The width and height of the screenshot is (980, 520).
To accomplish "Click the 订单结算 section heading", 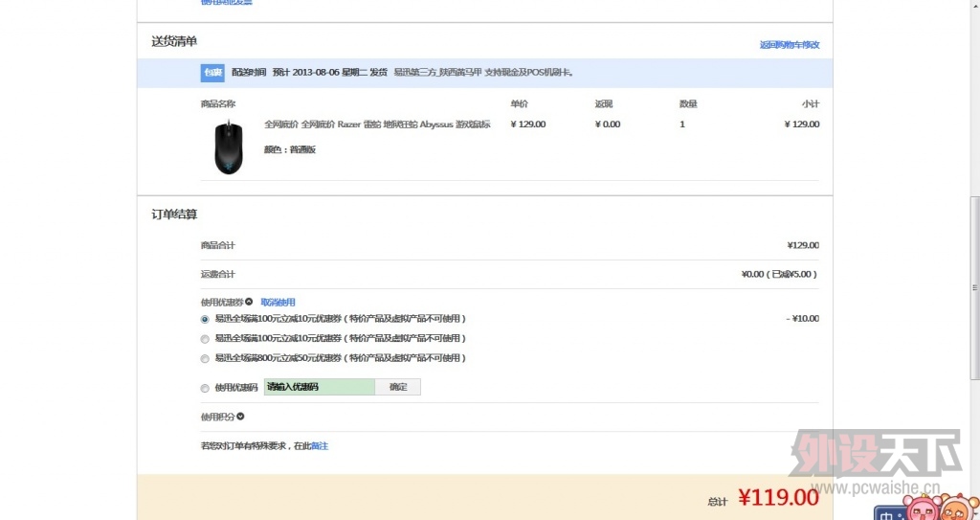I will 174,214.
